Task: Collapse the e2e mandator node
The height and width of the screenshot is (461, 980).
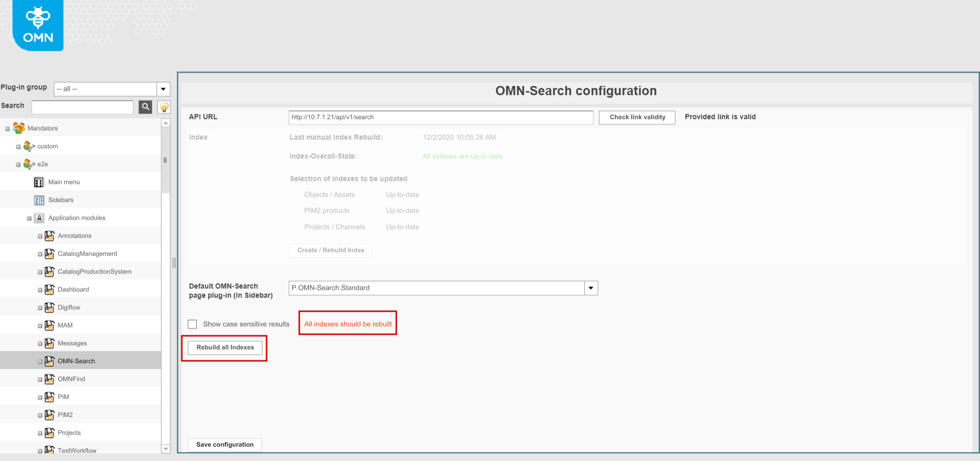Action: tap(17, 164)
